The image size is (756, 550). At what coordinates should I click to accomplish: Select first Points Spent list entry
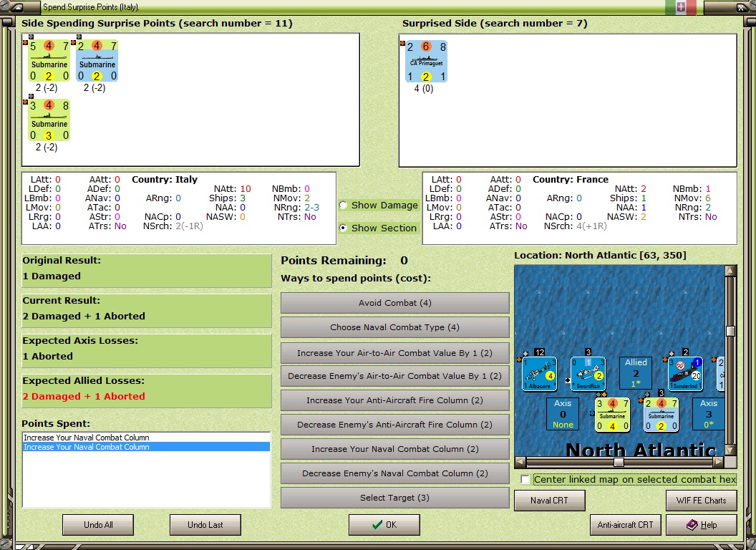coord(146,438)
